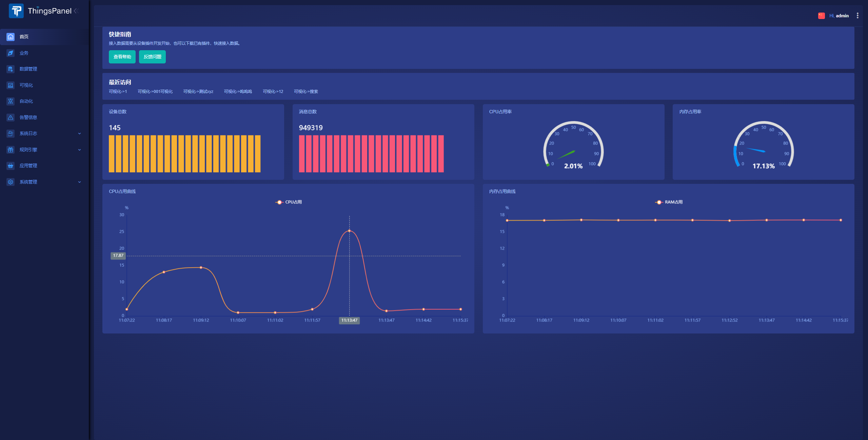868x440 pixels.
Task: Click the 查看帮助 button
Action: (x=122, y=57)
